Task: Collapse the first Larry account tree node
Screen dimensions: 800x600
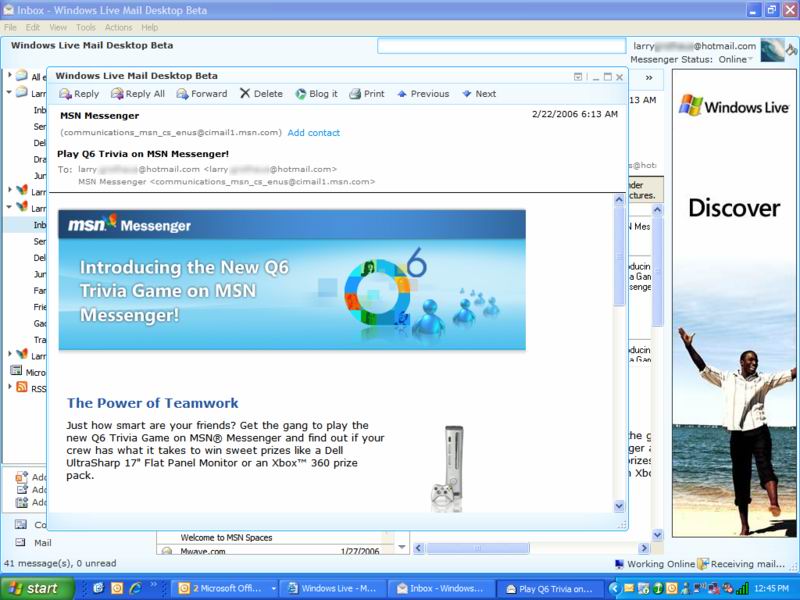Action: (9, 92)
